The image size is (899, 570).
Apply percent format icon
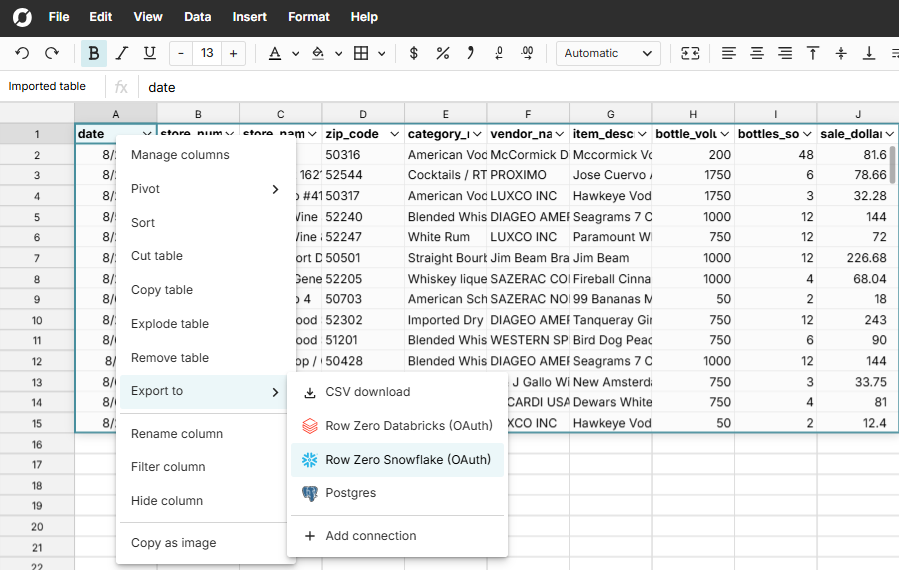(x=442, y=53)
